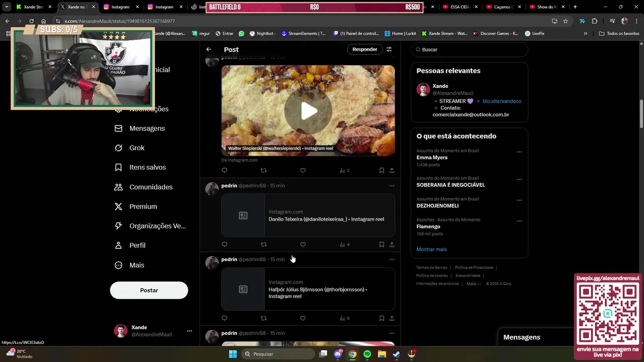The image size is (644, 362).
Task: Go back using the Post arrow
Action: tap(209, 49)
